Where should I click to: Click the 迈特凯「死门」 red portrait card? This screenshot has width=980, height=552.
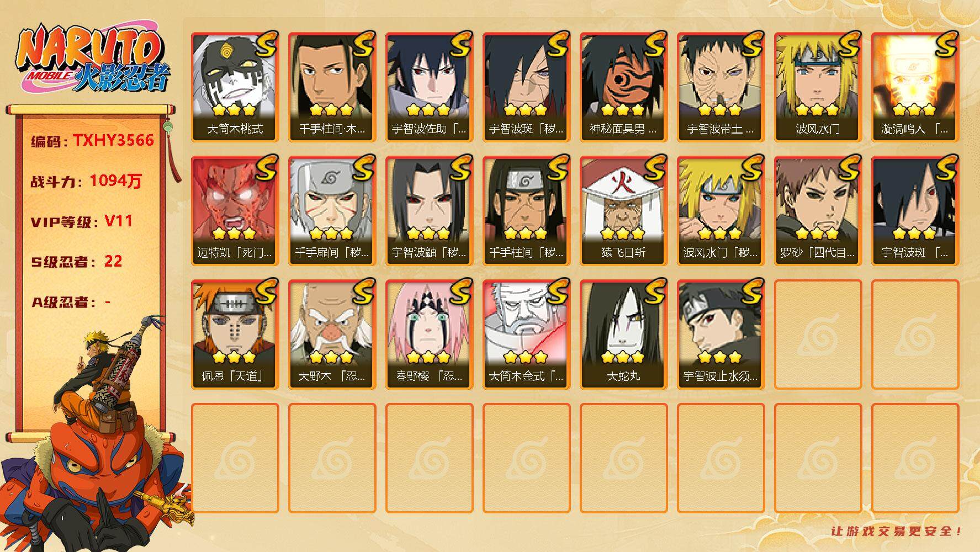(235, 210)
